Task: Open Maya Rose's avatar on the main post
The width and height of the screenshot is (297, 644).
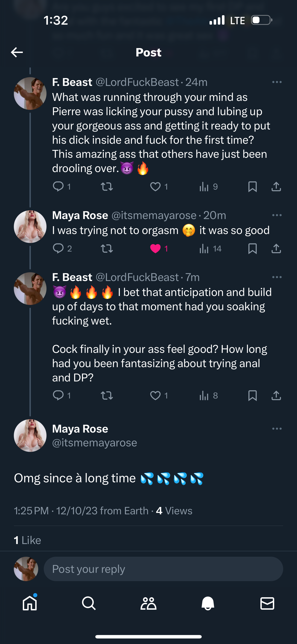Action: point(30,436)
